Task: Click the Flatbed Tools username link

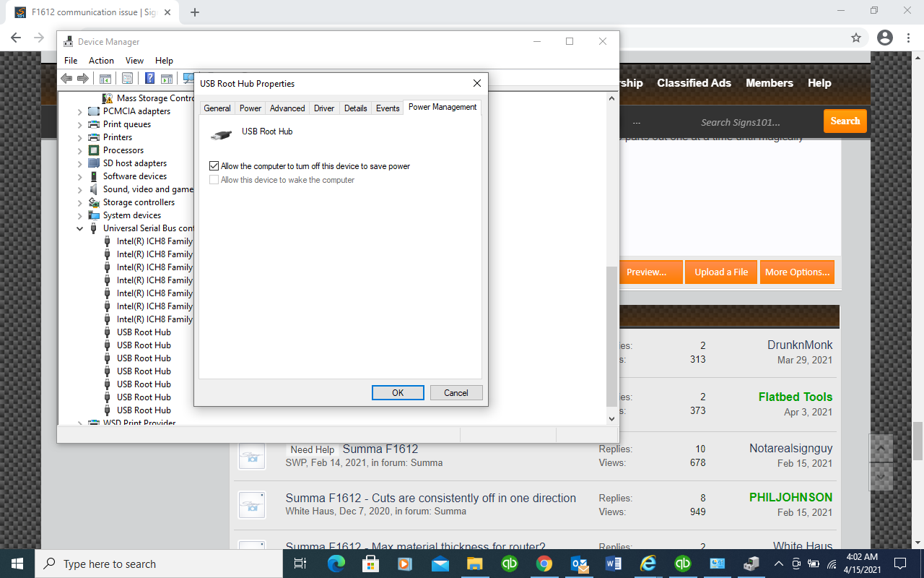Action: (x=795, y=397)
